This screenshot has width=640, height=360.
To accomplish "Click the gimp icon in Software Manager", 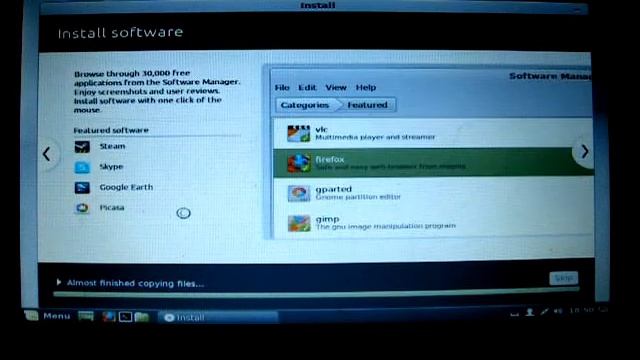I will tap(299, 223).
